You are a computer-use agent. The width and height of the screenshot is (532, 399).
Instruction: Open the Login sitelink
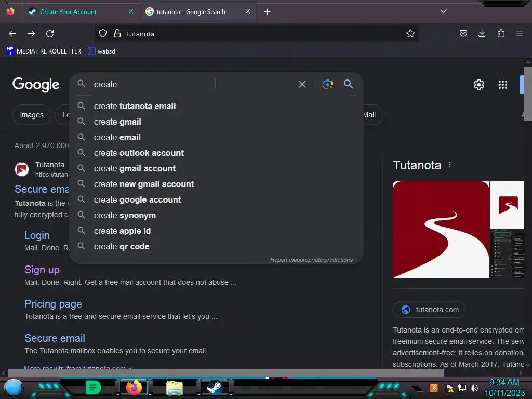(x=37, y=235)
